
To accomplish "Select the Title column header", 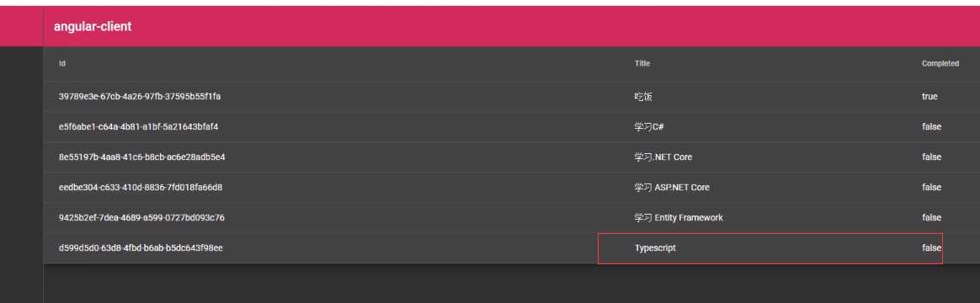I will click(642, 64).
